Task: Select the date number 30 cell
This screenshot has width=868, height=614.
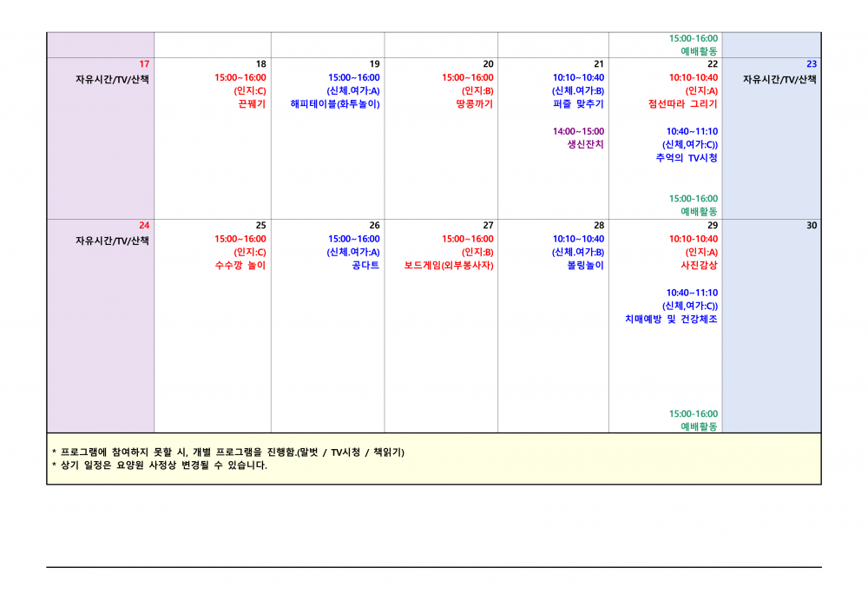Action: click(811, 226)
